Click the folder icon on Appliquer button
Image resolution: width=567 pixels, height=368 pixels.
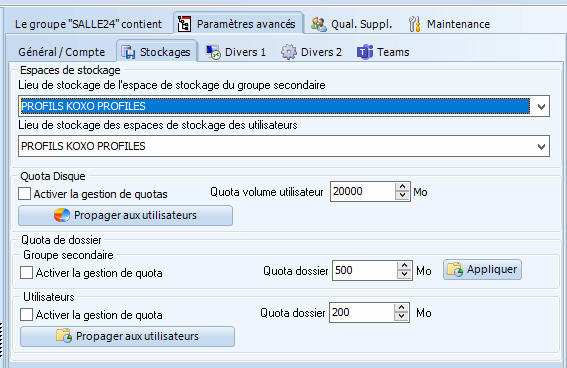pos(455,270)
